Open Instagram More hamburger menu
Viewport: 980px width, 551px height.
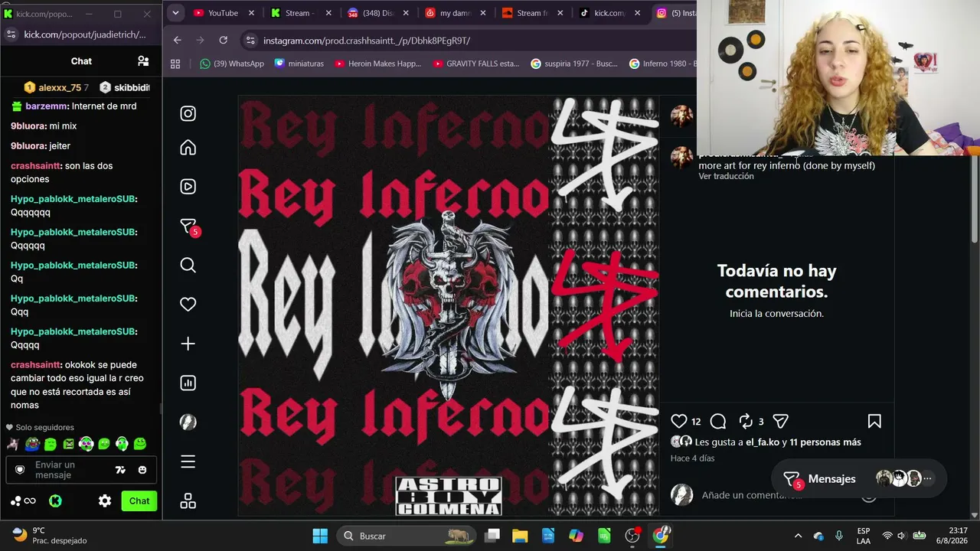[188, 461]
